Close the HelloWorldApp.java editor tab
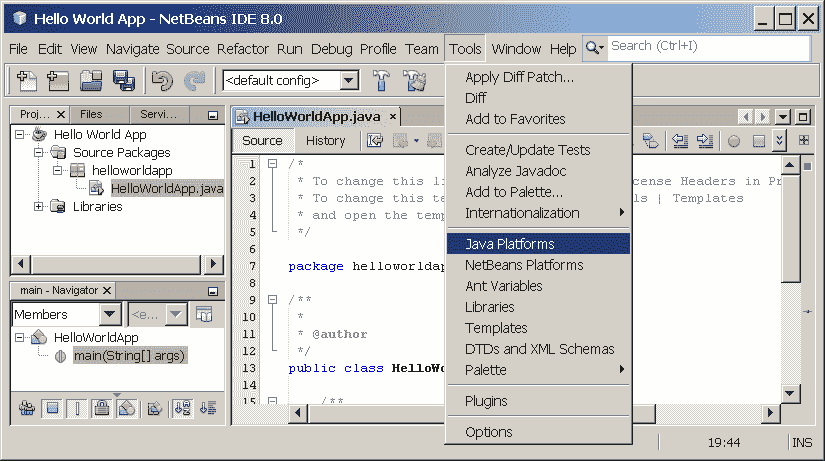The height and width of the screenshot is (461, 825). click(x=393, y=116)
